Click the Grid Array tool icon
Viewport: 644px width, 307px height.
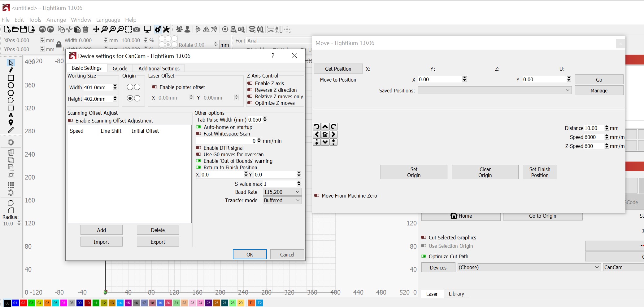tap(11, 185)
